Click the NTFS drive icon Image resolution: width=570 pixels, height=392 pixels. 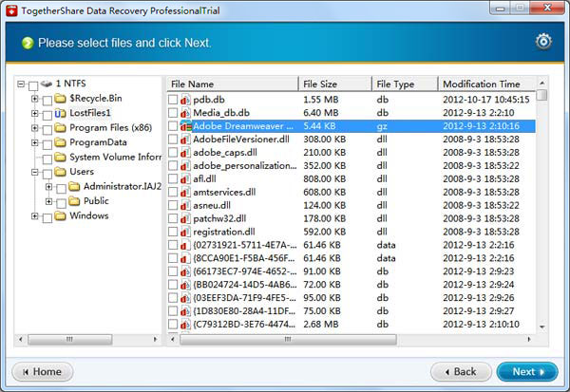[47, 84]
